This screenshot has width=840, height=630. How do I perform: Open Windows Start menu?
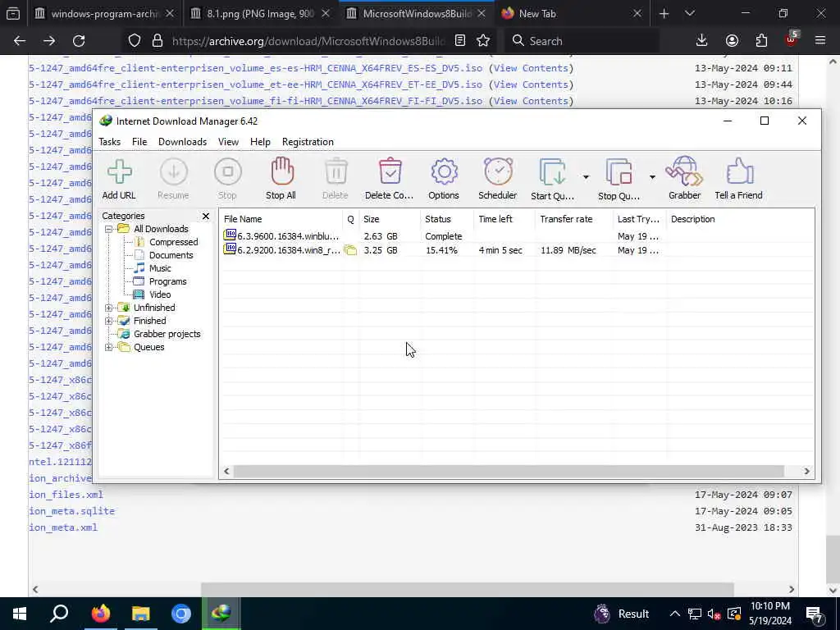(20, 614)
